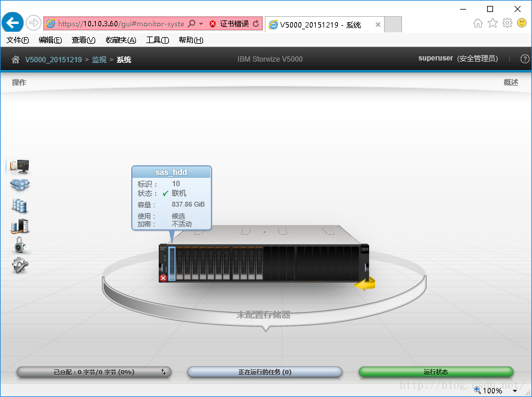Click the zoom magnifier in status bar

pos(477,390)
